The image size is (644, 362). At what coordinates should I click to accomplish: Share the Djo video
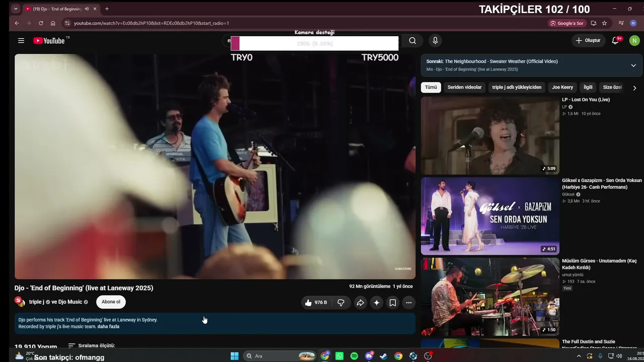(360, 303)
